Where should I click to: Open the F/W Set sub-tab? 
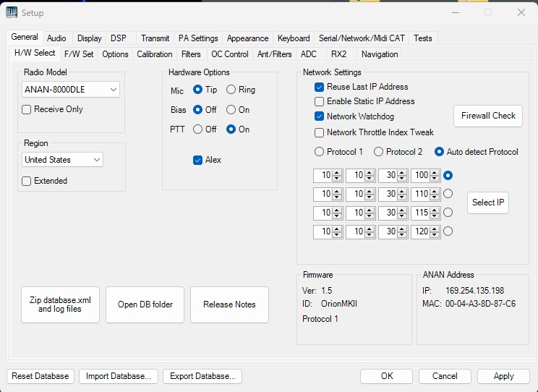[79, 54]
